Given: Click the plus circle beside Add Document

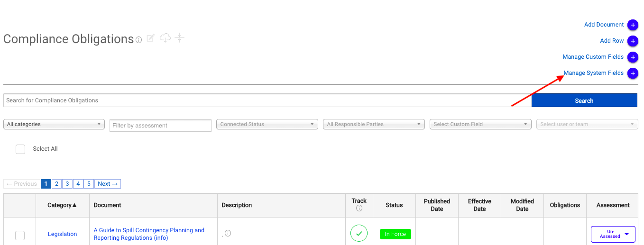Looking at the screenshot, I should [633, 25].
